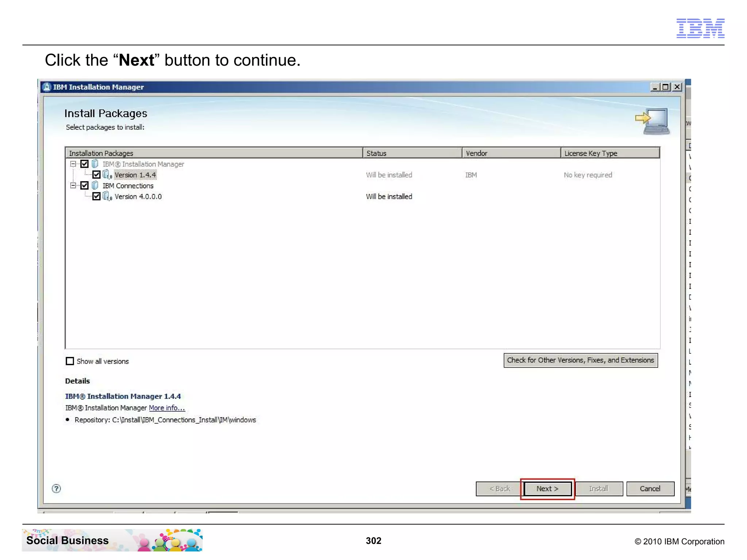
Task: Enable the Show all versions checkbox
Action: [70, 361]
